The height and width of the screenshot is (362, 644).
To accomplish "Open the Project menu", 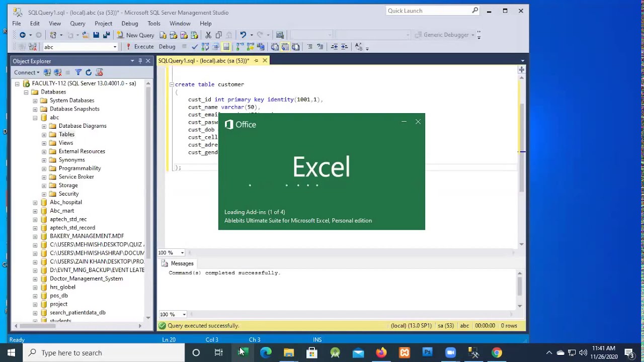I will coord(103,23).
